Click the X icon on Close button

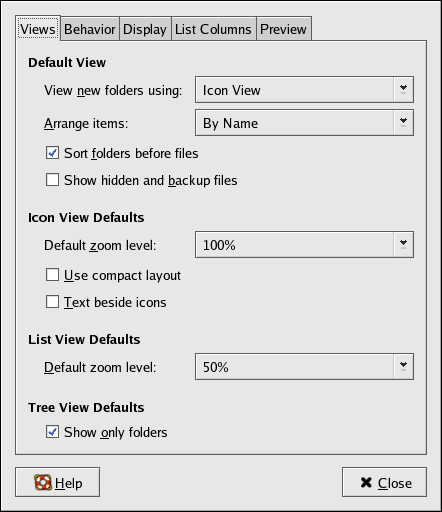366,482
